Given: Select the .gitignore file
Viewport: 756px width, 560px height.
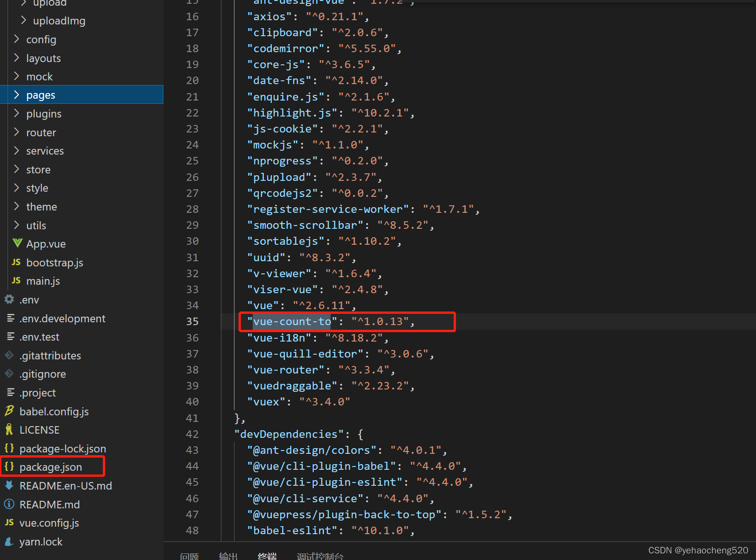Looking at the screenshot, I should [x=43, y=374].
